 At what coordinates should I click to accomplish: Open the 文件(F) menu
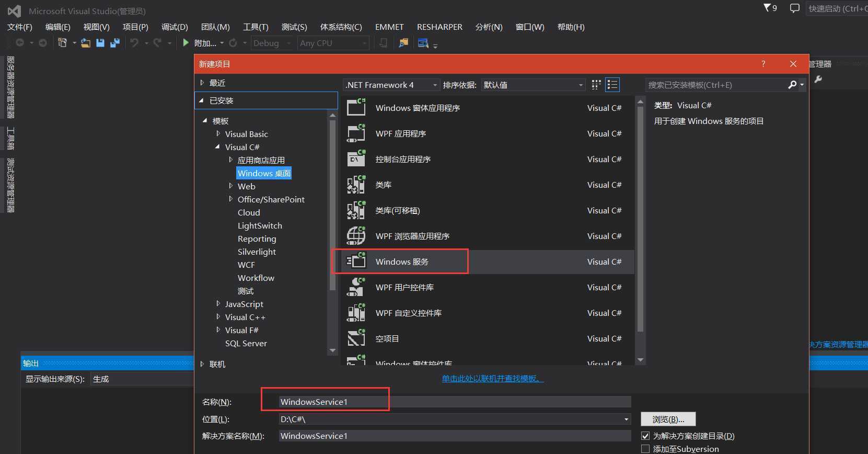pyautogui.click(x=20, y=27)
